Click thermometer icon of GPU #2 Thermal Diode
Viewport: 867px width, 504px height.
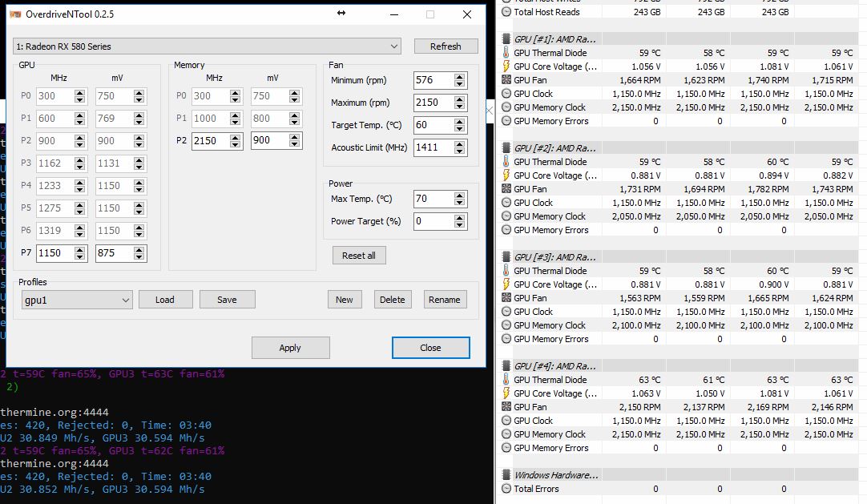(x=506, y=161)
